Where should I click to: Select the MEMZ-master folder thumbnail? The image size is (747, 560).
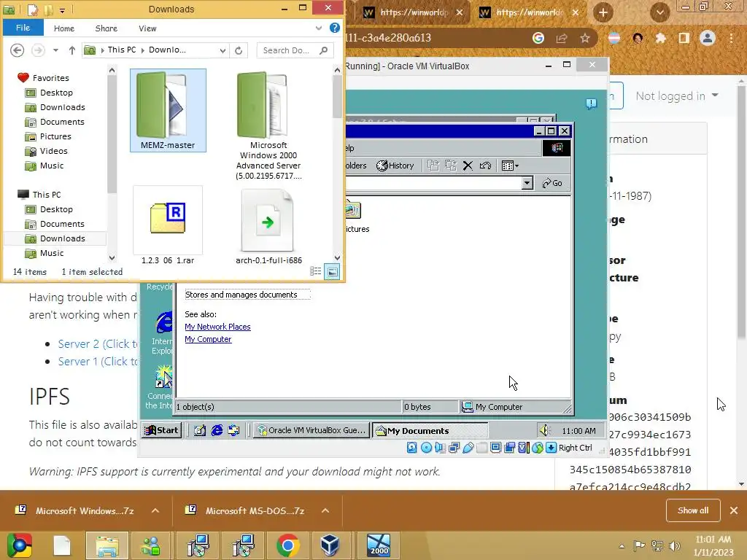tap(168, 111)
